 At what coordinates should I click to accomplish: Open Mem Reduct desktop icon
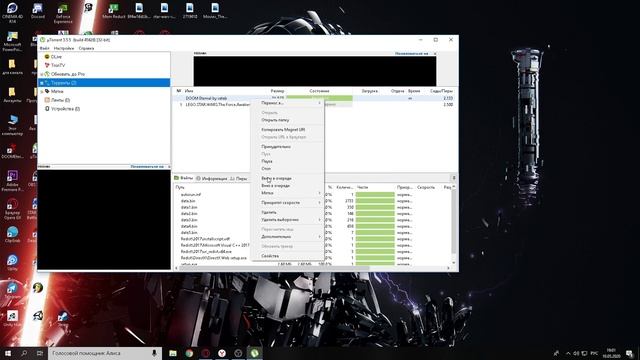pos(113,11)
